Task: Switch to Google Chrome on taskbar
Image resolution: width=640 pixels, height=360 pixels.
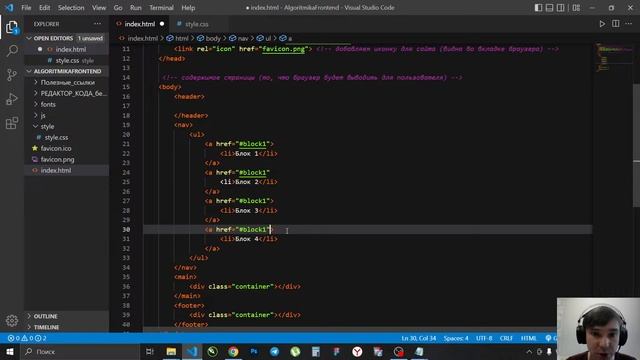Action: coord(233,351)
